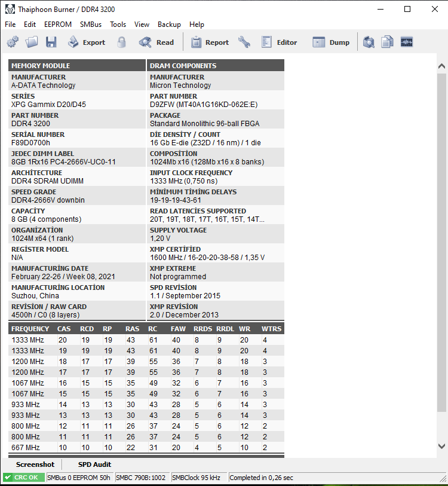The image size is (448, 486).
Task: Click the minimum timing delays 19-19-19-43-61
Action: (176, 200)
